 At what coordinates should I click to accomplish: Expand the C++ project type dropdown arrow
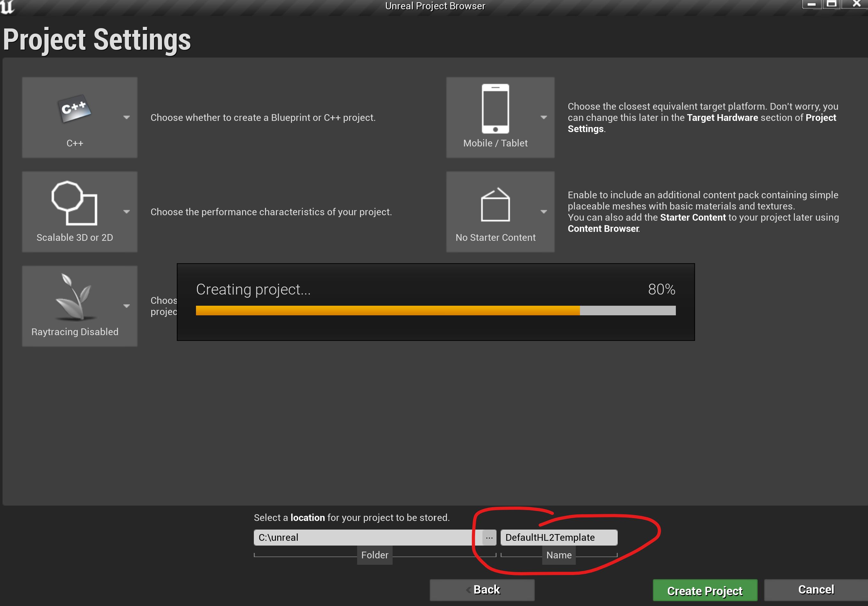tap(127, 118)
